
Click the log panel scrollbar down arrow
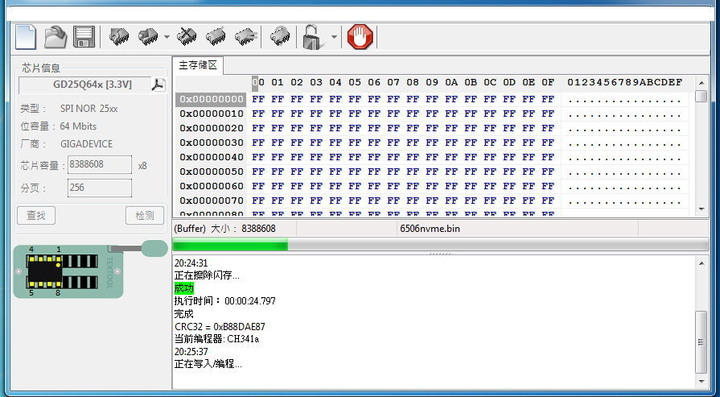(x=701, y=381)
